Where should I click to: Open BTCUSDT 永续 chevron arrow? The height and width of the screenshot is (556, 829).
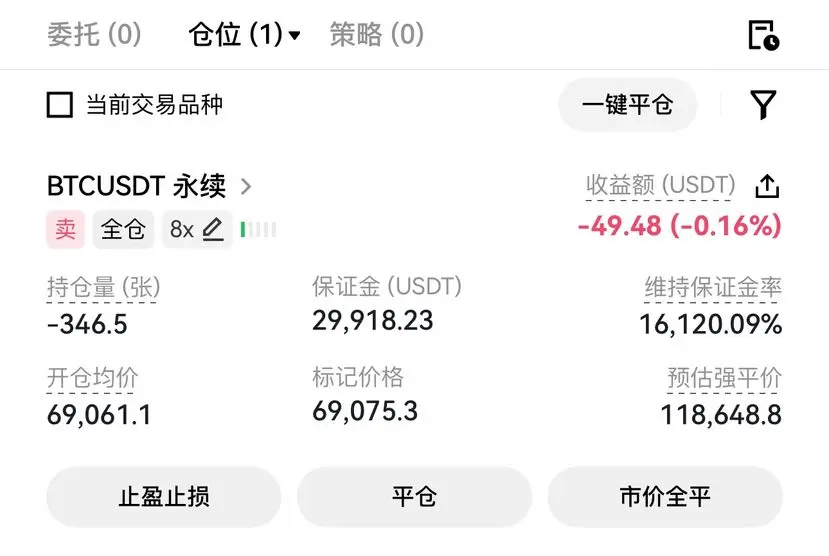[246, 187]
